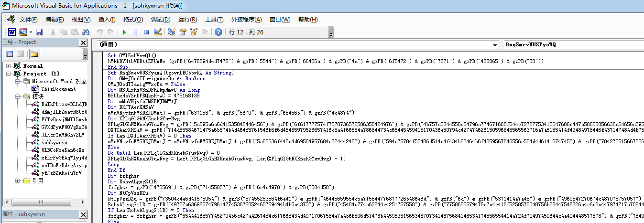
Task: Select module GVXdPyAFUOVgXx3W
Action: 64,127
